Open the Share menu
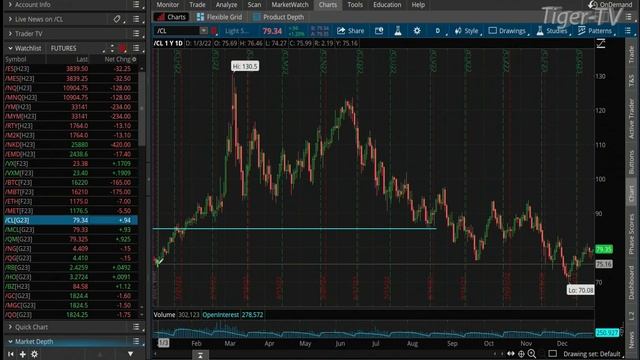This screenshot has height=360, width=640. click(350, 31)
